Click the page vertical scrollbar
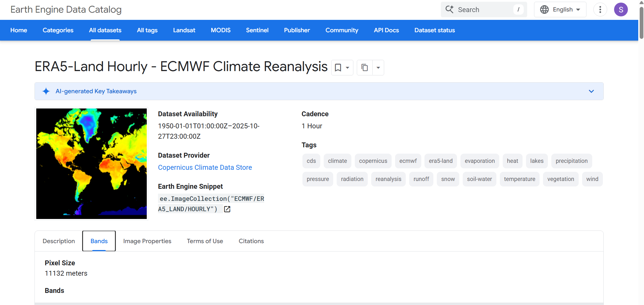Screen dimensions: 644x305 (x=641, y=23)
